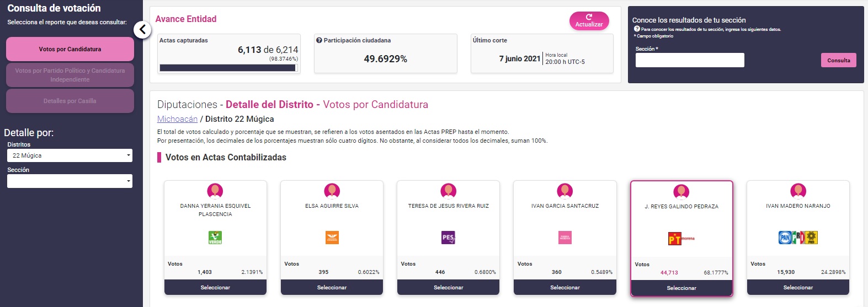
Task: Click the Actas capturadas progress bar
Action: [229, 68]
